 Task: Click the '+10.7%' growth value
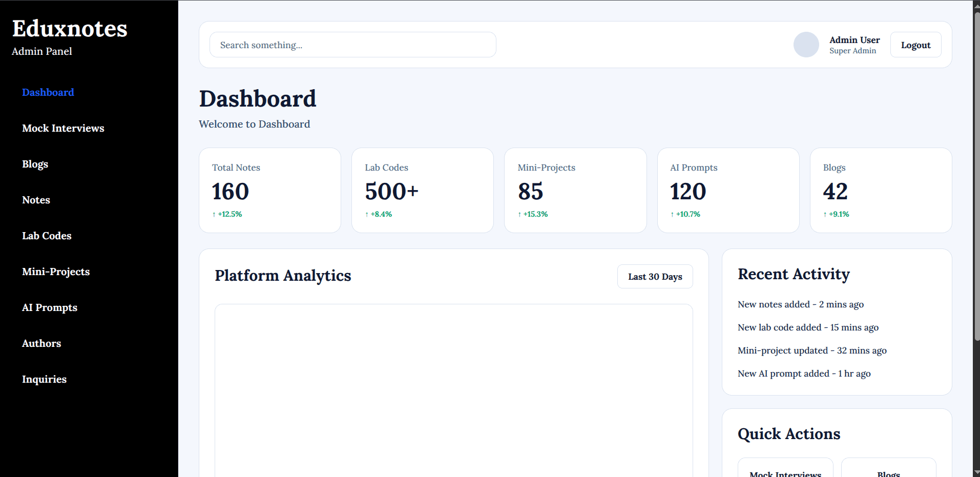[688, 214]
